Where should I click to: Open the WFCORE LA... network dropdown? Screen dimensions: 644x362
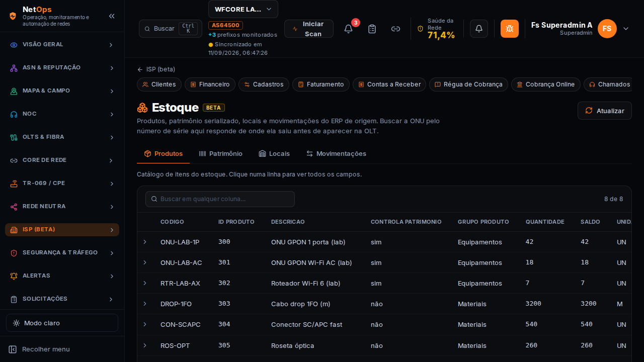tap(243, 9)
